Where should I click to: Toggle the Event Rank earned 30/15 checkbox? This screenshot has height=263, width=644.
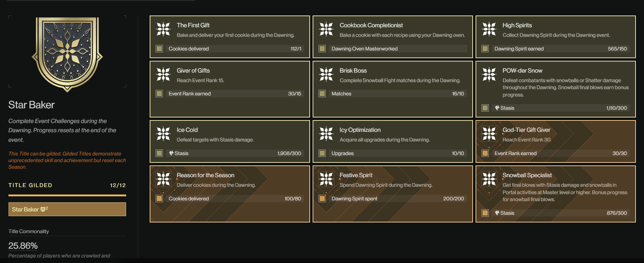coord(159,94)
